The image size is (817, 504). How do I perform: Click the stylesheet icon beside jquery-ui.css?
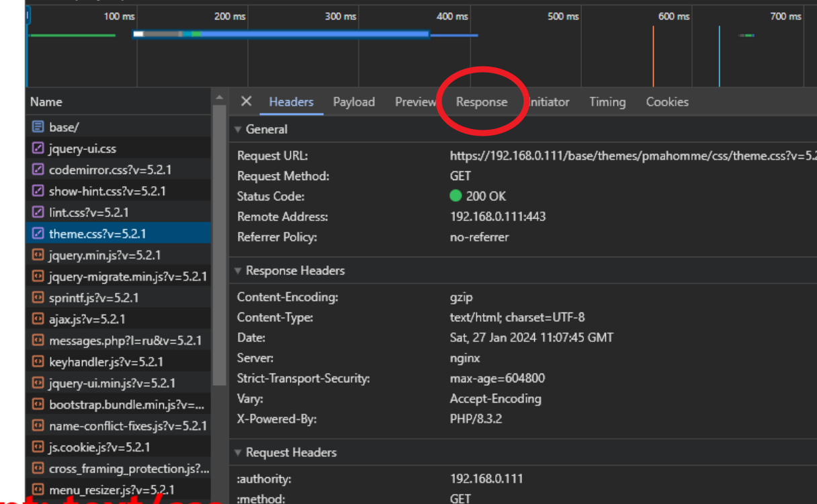tap(38, 149)
